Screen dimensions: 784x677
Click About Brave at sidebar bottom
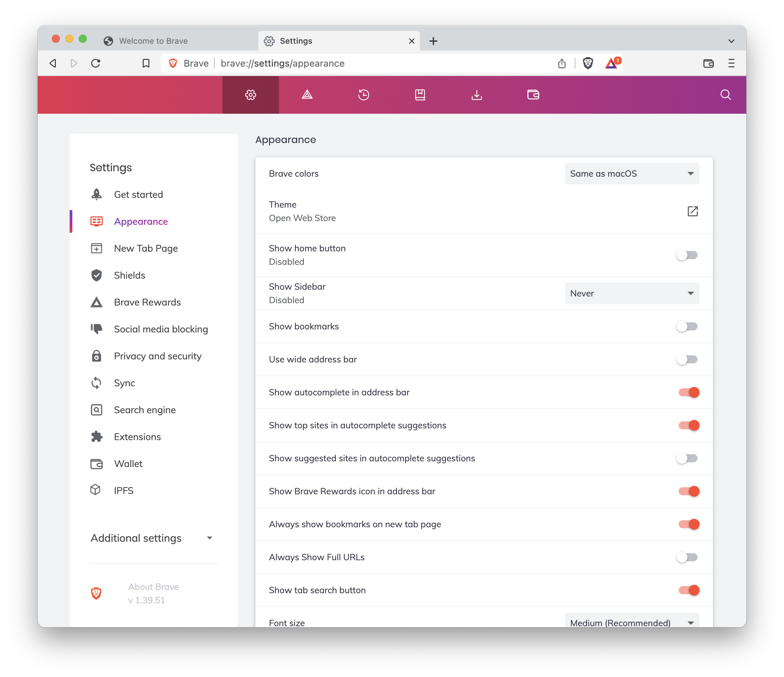(x=153, y=586)
